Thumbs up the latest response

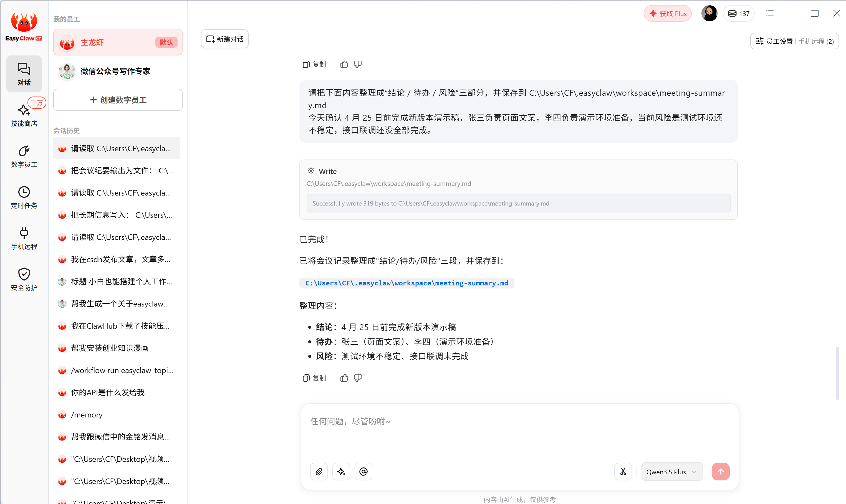coord(344,378)
